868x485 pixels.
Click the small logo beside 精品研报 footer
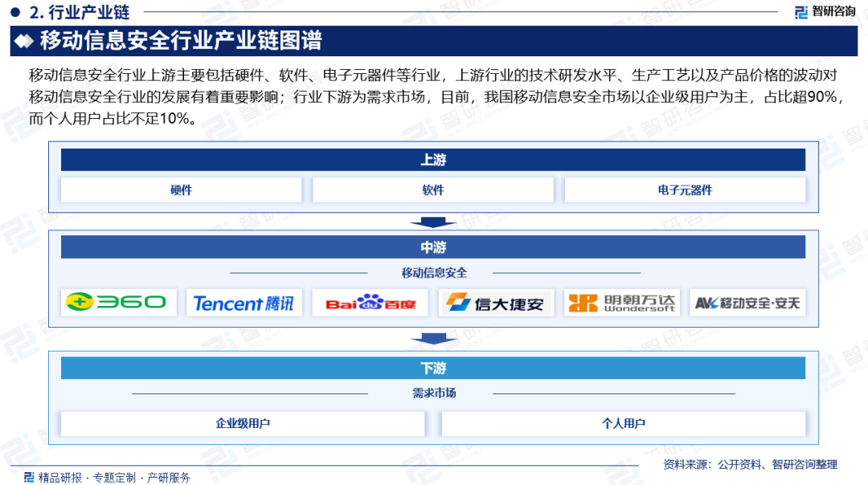[x=29, y=477]
